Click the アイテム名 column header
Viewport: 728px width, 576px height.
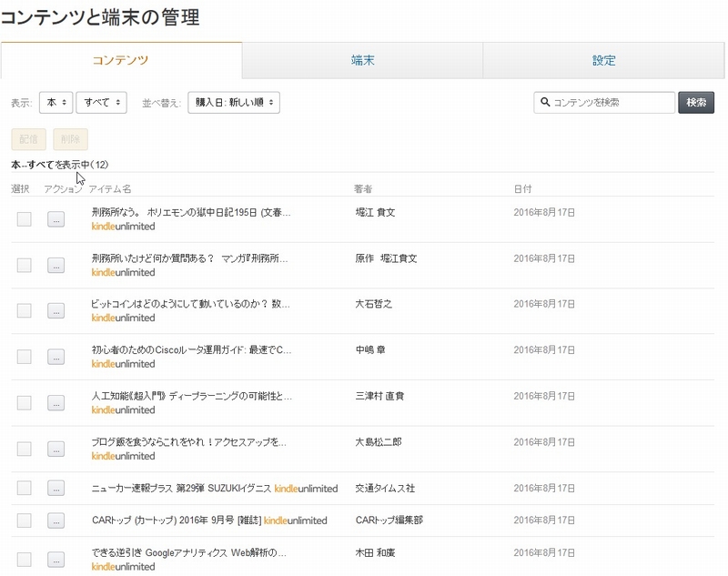[110, 189]
